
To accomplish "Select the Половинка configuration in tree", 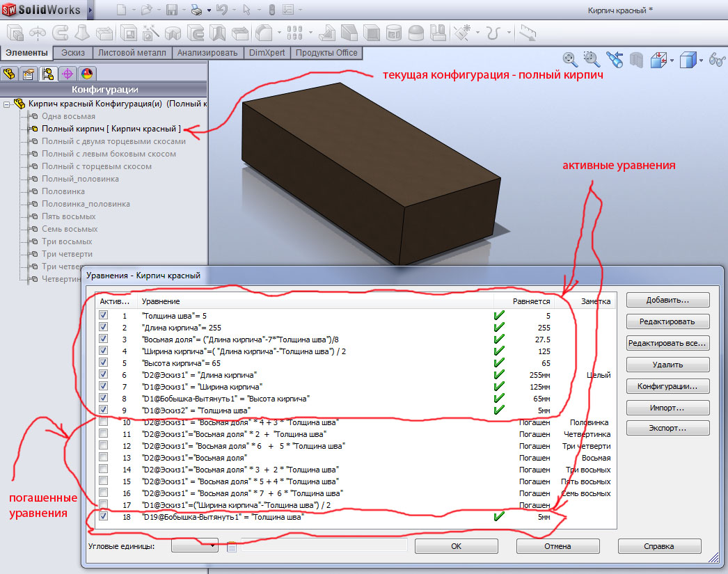I will click(63, 191).
